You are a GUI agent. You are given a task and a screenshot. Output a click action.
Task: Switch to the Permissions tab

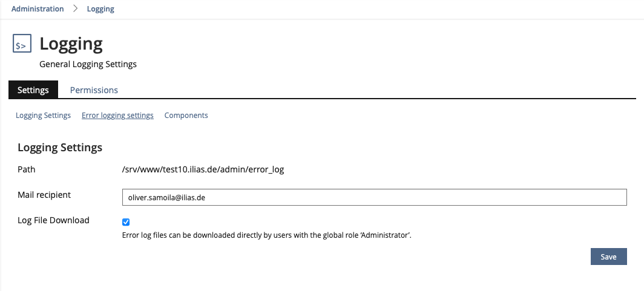(x=94, y=90)
